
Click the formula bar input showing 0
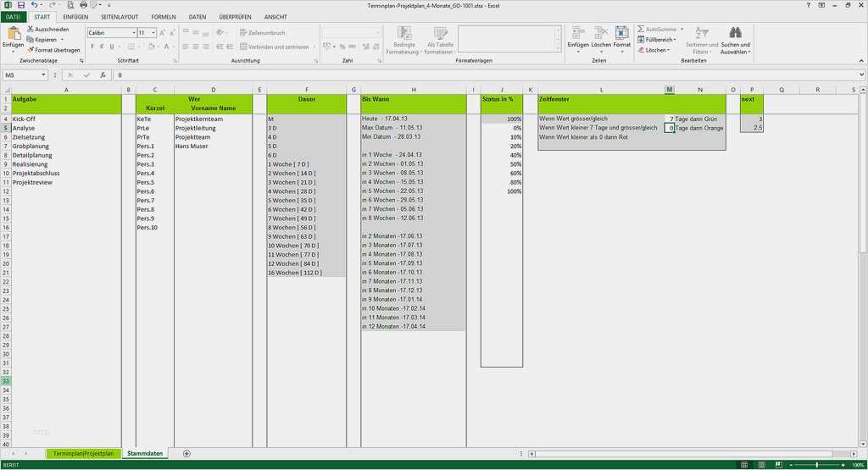point(485,75)
